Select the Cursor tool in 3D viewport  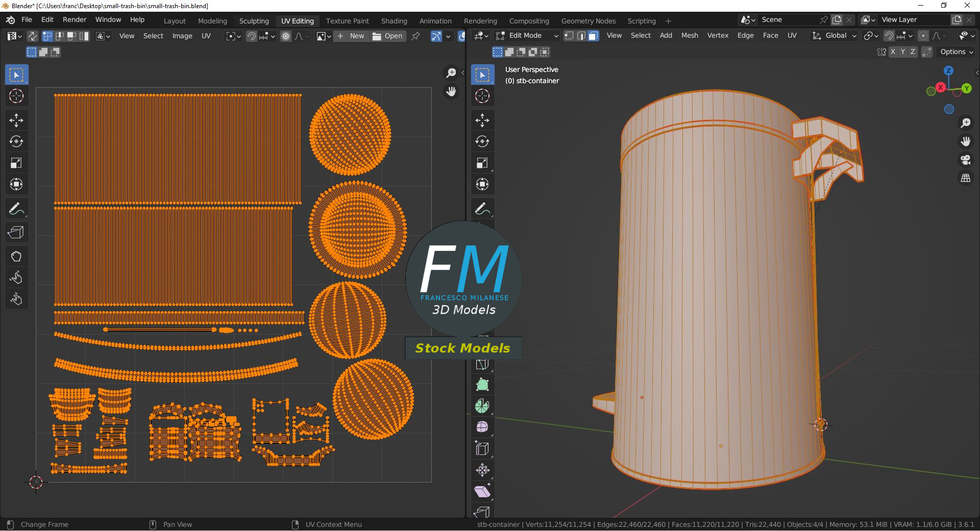[x=482, y=96]
